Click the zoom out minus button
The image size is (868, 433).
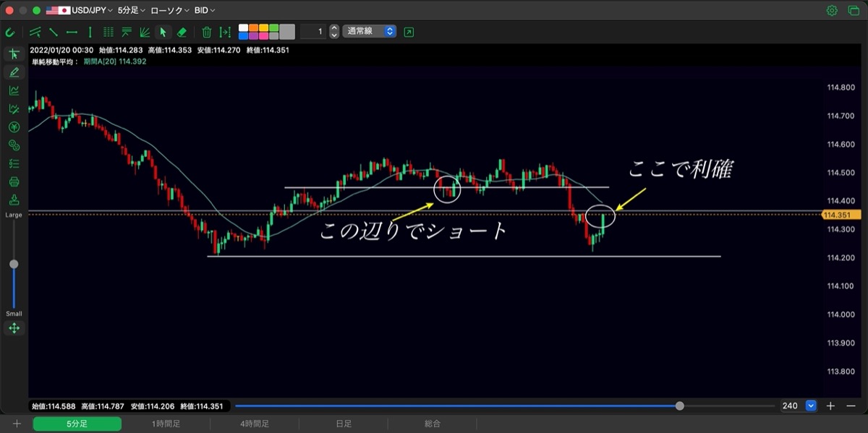[x=850, y=406]
